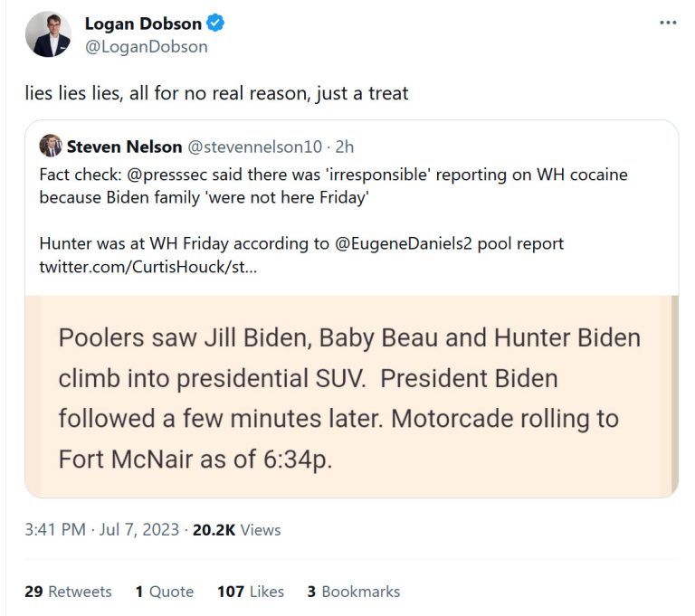Show the 107 Likes list
The height and width of the screenshot is (616, 695).
pos(251,592)
